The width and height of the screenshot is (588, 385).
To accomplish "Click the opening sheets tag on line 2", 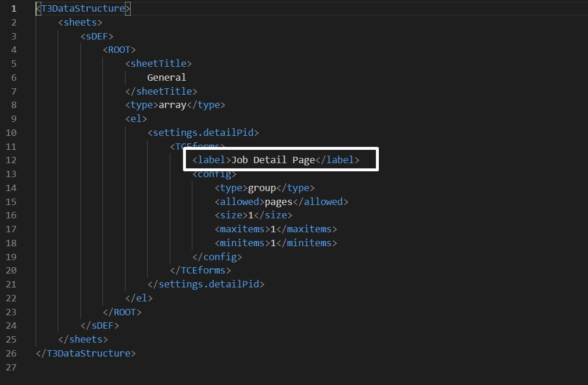I will coord(80,22).
